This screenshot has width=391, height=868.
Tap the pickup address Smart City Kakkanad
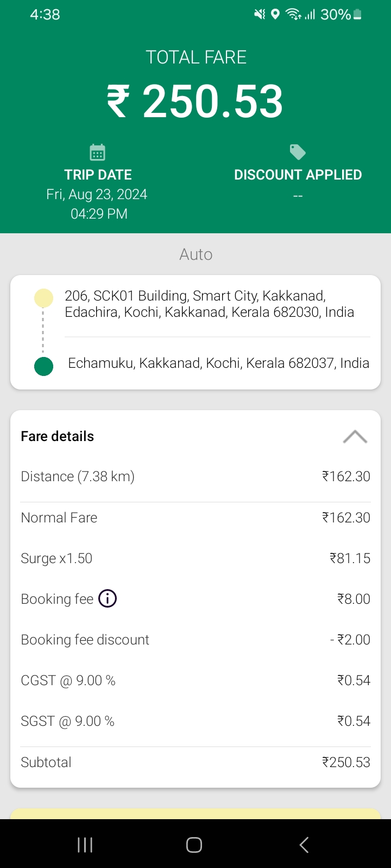coord(209,304)
